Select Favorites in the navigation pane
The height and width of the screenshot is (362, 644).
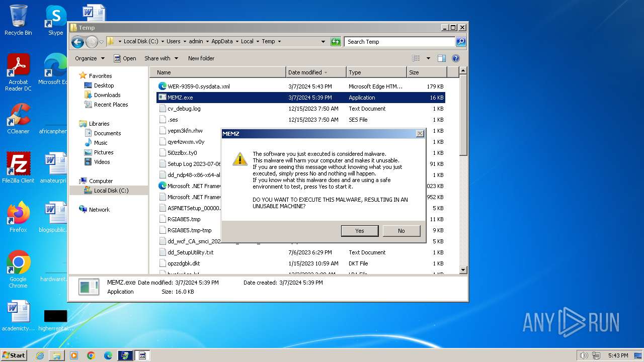coord(100,76)
